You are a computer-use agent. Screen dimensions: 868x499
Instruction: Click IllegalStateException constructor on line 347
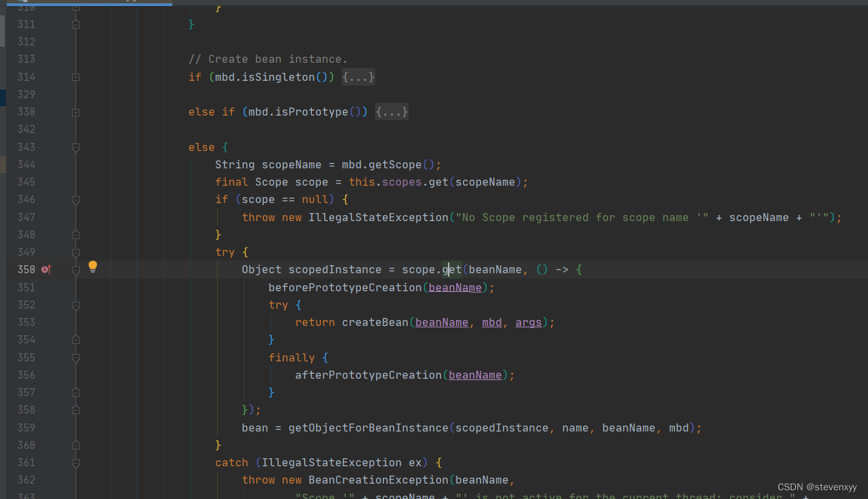point(378,217)
